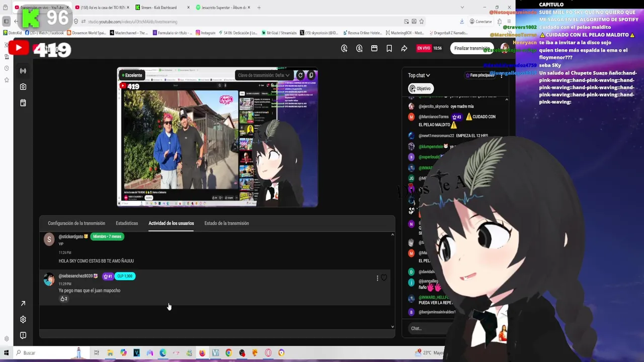Open browser downloads arrow icon
Image resolution: width=644 pixels, height=362 pixels.
point(462,22)
